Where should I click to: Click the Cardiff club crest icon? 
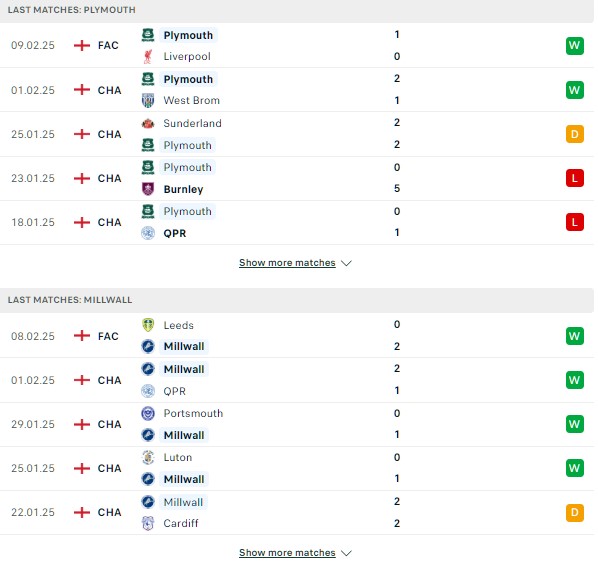(x=148, y=523)
